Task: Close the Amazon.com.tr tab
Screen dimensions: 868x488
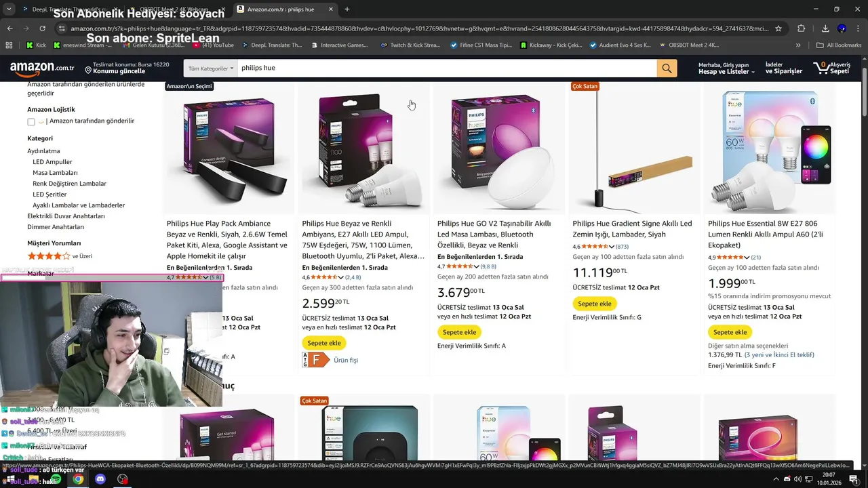Action: [x=332, y=9]
